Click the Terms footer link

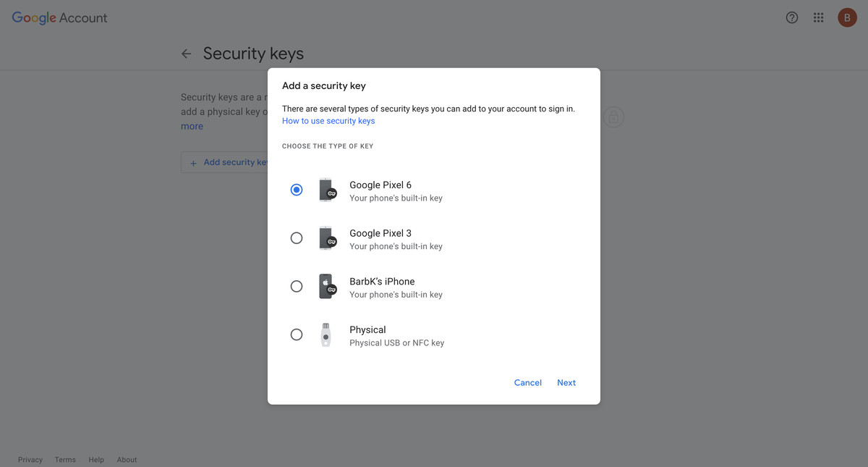coord(65,459)
